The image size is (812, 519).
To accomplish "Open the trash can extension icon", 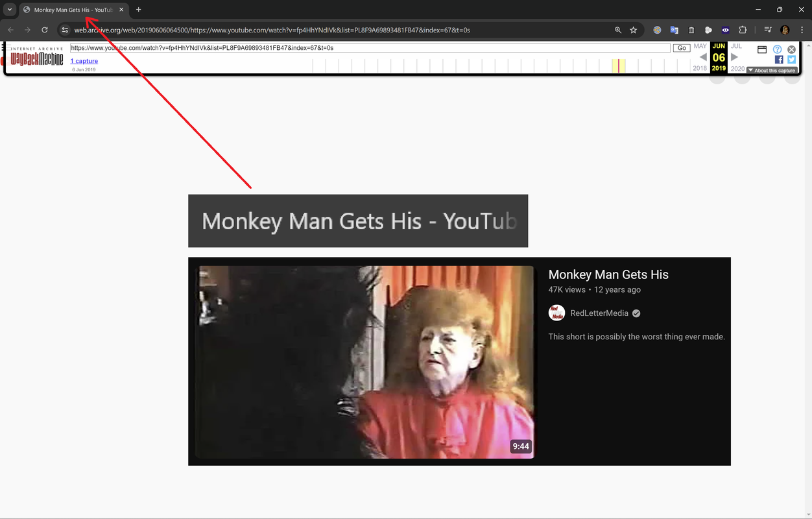I will pyautogui.click(x=691, y=30).
